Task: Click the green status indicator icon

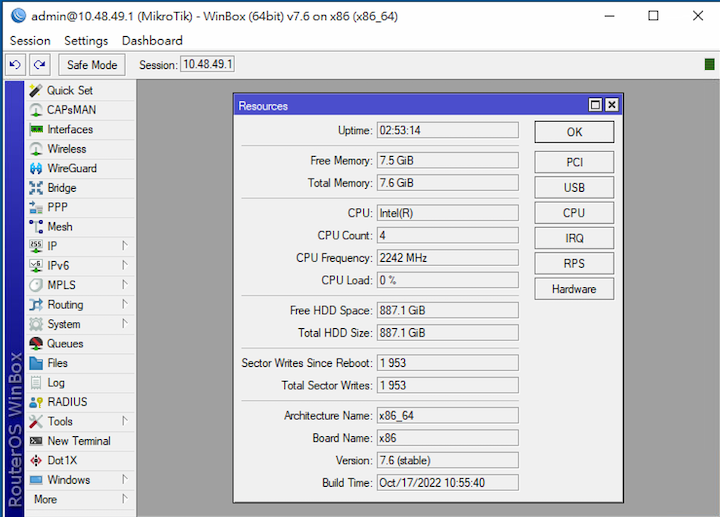Action: click(709, 64)
